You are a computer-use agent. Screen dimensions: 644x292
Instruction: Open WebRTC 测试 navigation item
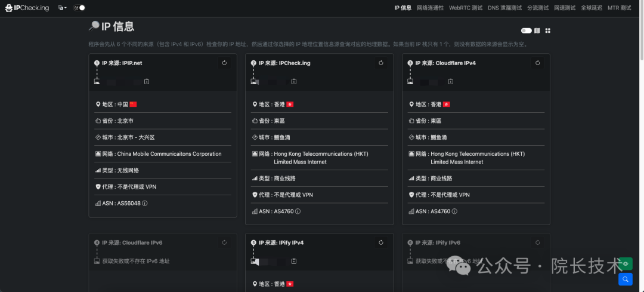coord(466,8)
